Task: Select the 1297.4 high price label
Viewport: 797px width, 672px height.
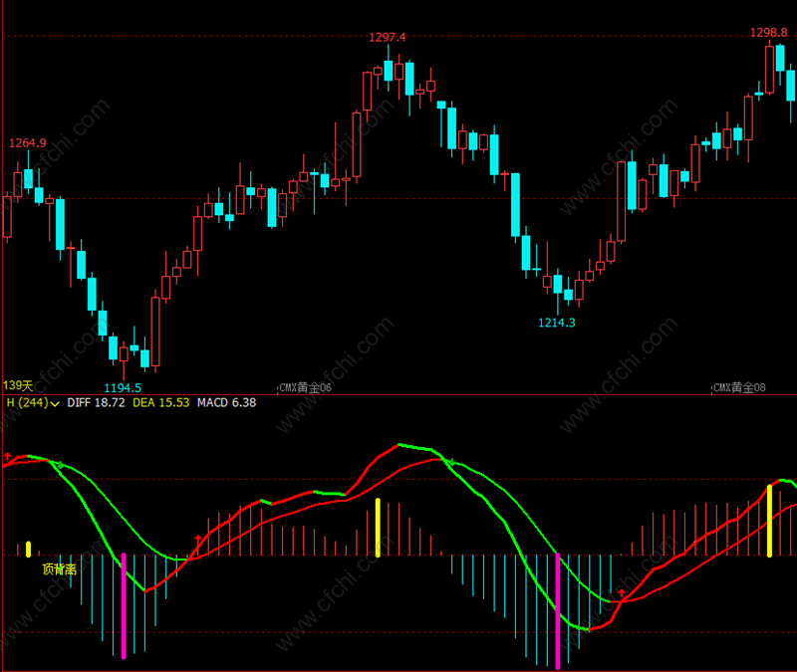Action: [388, 37]
